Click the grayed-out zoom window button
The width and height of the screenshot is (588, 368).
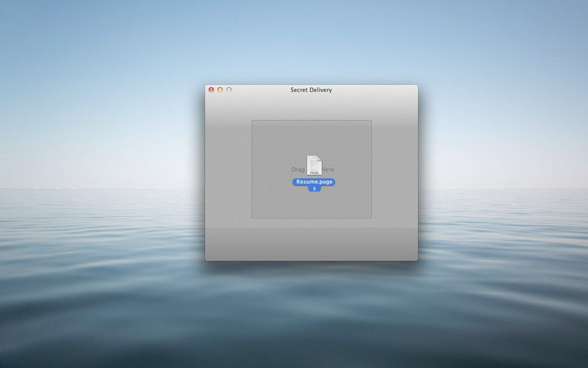click(x=229, y=90)
